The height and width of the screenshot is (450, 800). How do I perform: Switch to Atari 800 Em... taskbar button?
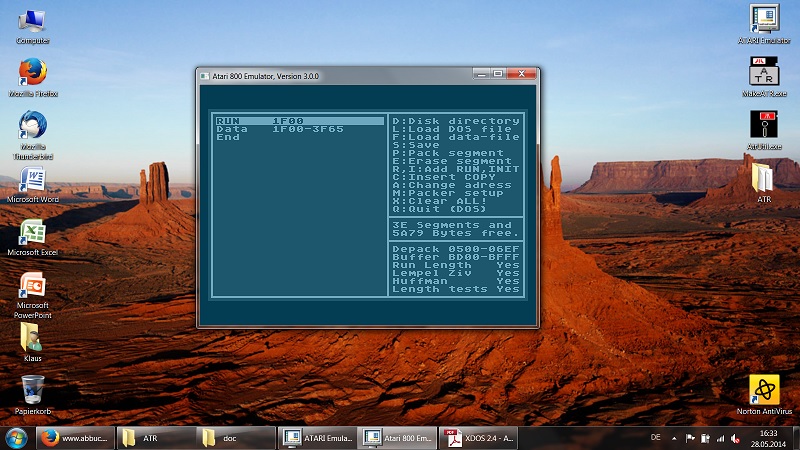pos(397,438)
